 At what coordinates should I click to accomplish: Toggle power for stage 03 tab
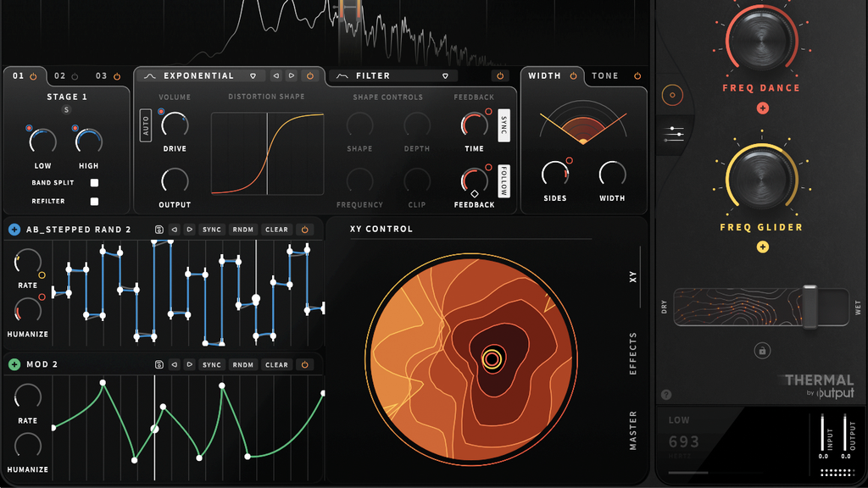[x=117, y=76]
